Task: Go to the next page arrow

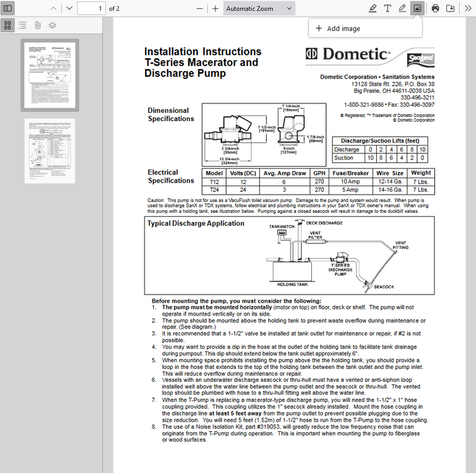Action: pyautogui.click(x=68, y=8)
